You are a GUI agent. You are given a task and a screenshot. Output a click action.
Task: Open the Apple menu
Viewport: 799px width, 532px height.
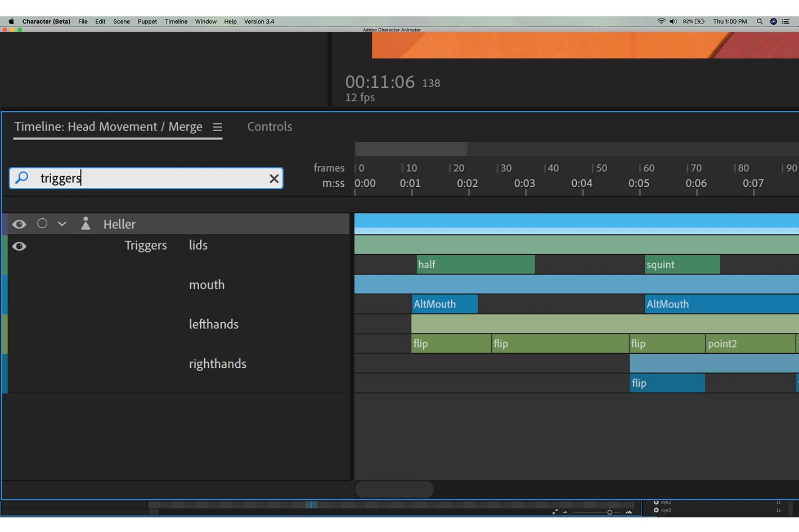[11, 21]
